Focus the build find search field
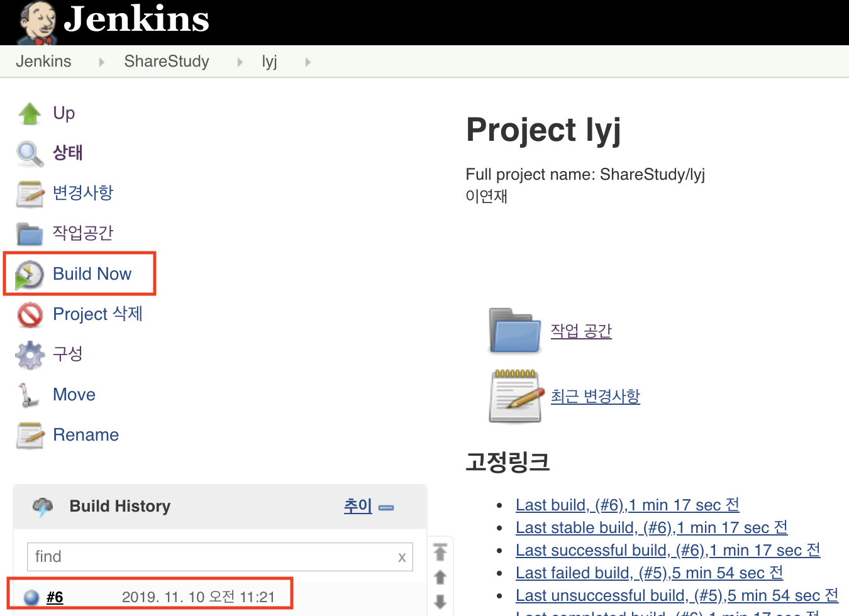 220,557
